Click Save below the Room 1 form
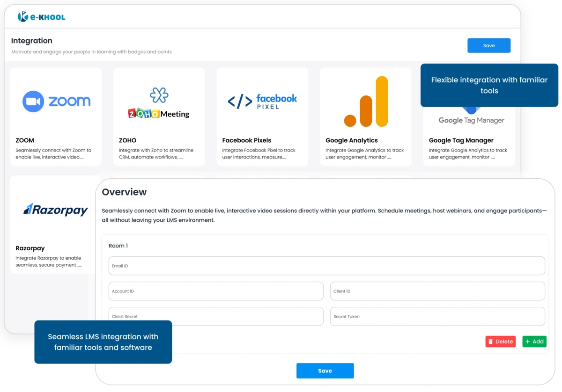Viewport: 562px width, 392px height. 325,370
